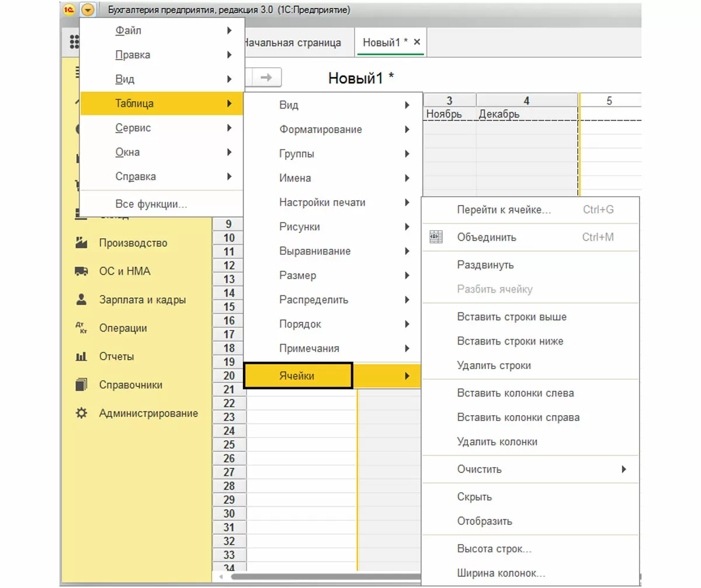Expand the Вид submenu under Таблица
This screenshot has height=588, width=701.
[333, 105]
